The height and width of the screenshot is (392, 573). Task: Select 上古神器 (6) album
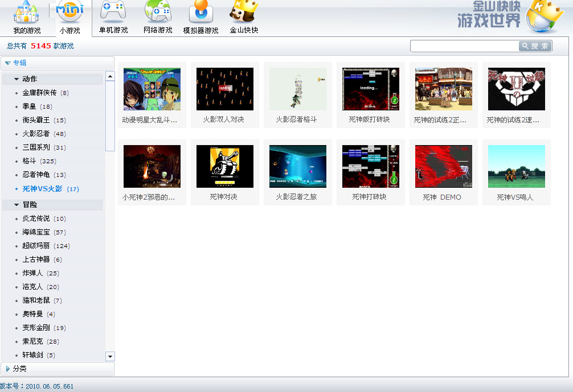click(x=42, y=259)
